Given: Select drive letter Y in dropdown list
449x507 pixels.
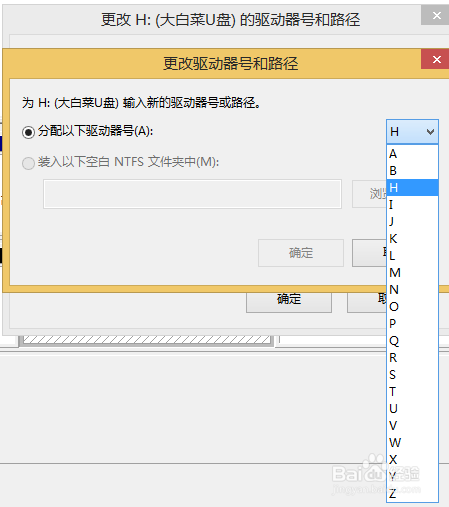Looking at the screenshot, I should [412, 477].
